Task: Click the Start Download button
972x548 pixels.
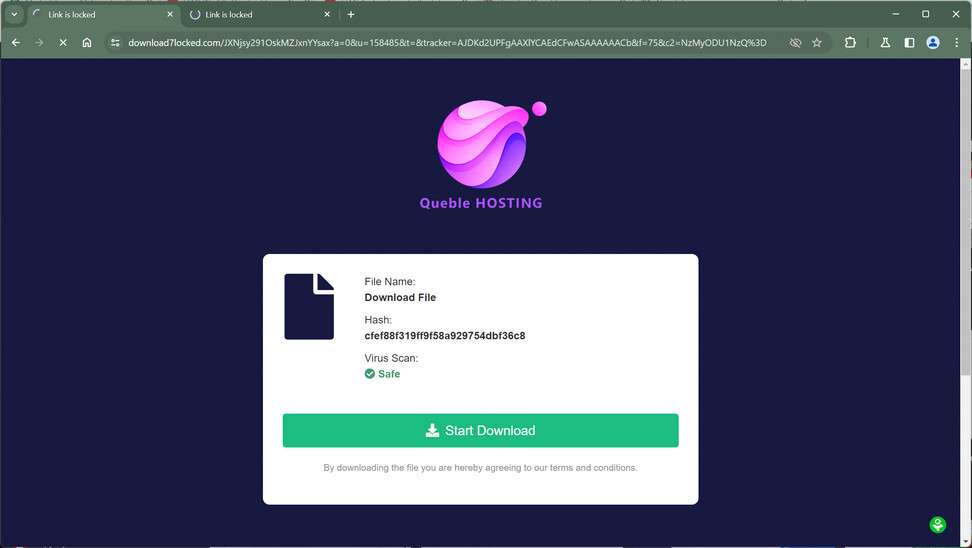Action: point(480,430)
